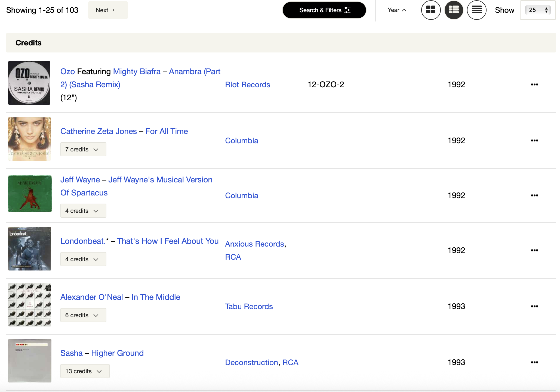This screenshot has width=560, height=392.
Task: Open Search & Filters panel
Action: pyautogui.click(x=324, y=10)
